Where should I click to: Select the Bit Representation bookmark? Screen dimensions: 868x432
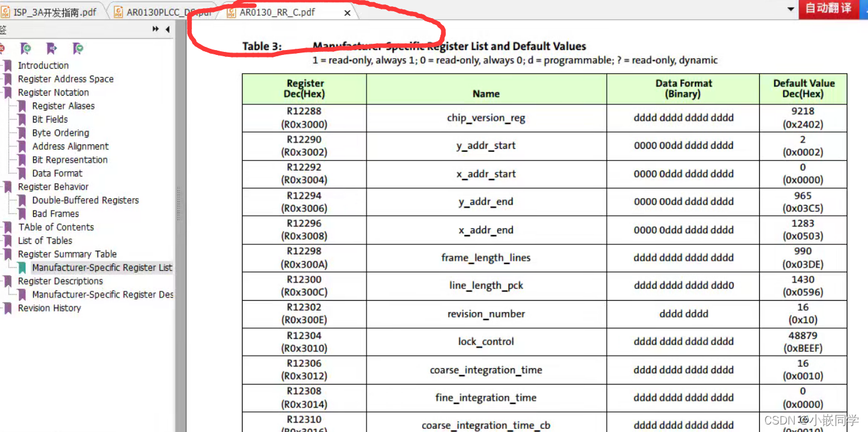click(69, 160)
